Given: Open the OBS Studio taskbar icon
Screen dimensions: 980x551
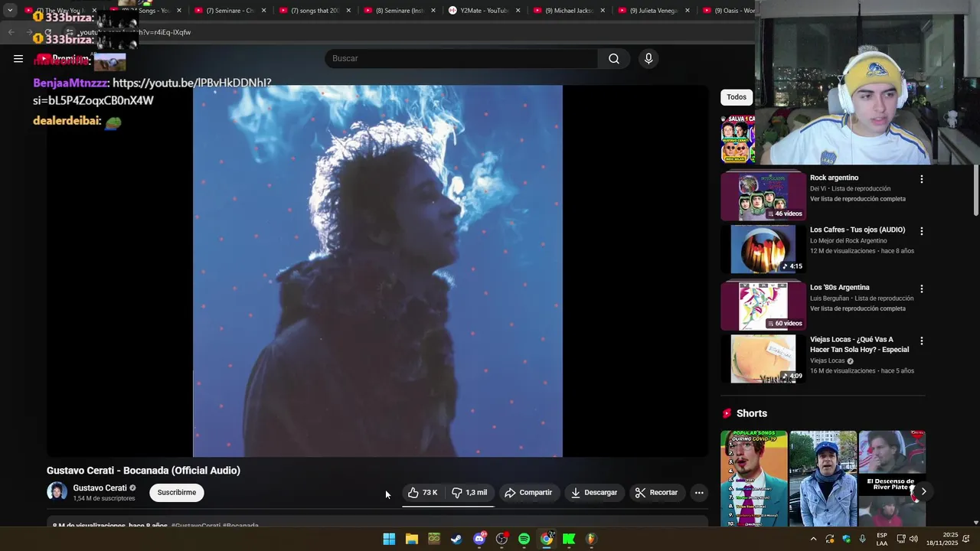Looking at the screenshot, I should [501, 539].
